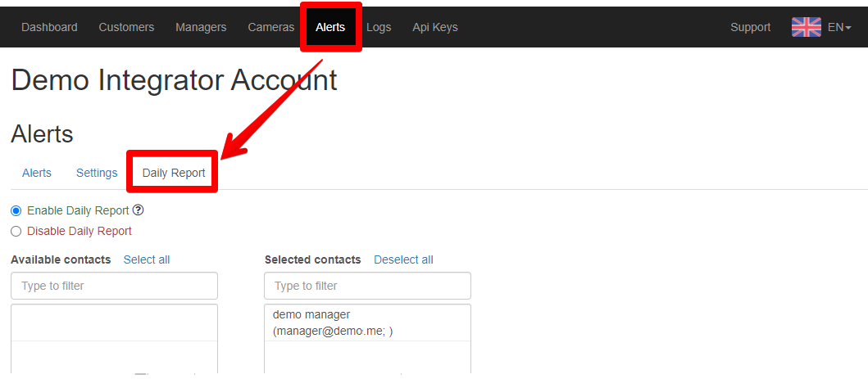Image resolution: width=868 pixels, height=379 pixels.
Task: Open the Dashboard menu item
Action: point(49,27)
